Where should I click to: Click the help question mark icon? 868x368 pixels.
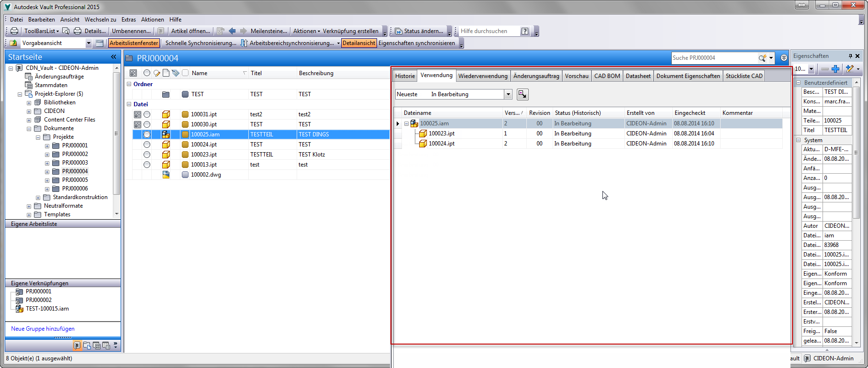point(525,31)
